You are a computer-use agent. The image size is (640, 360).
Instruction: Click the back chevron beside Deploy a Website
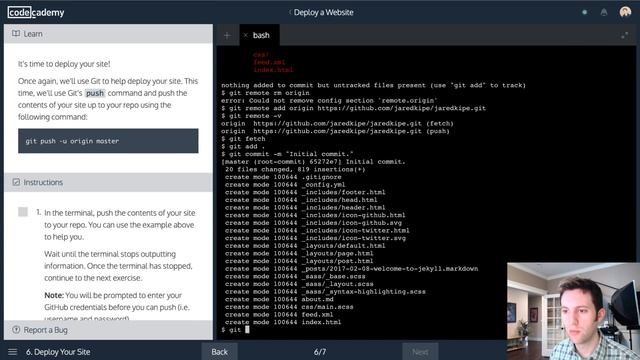290,12
